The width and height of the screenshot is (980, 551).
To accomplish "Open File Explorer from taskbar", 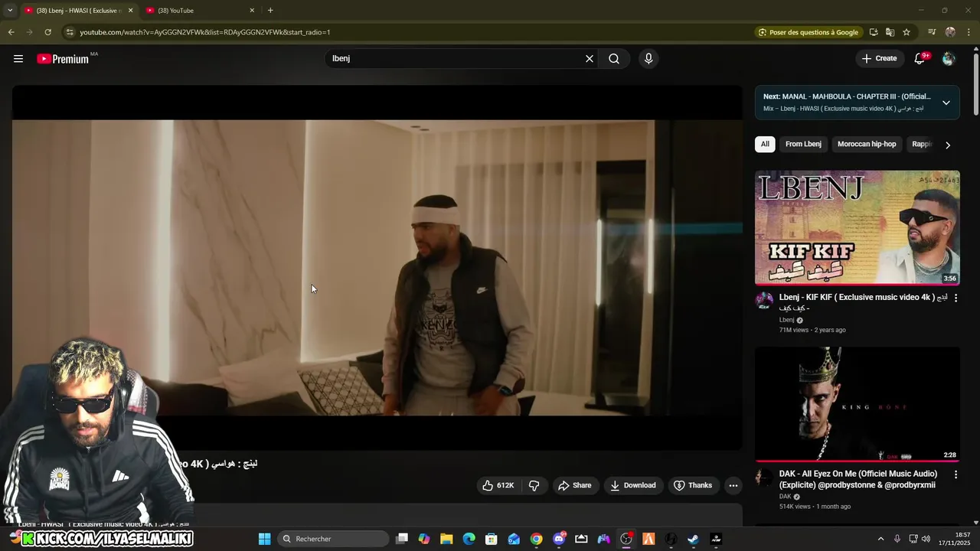I will coord(446,539).
